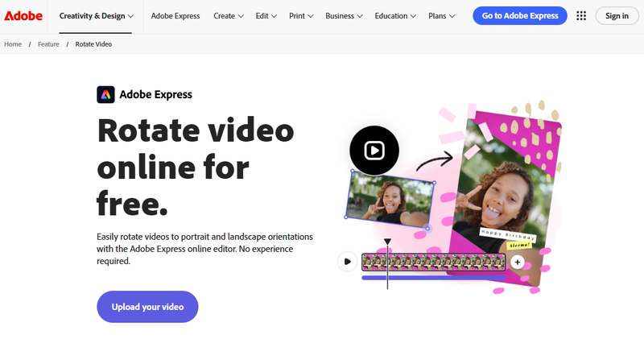Click the small landscape video thumbnail
Viewport: 644px width, 339px height.
pos(390,199)
